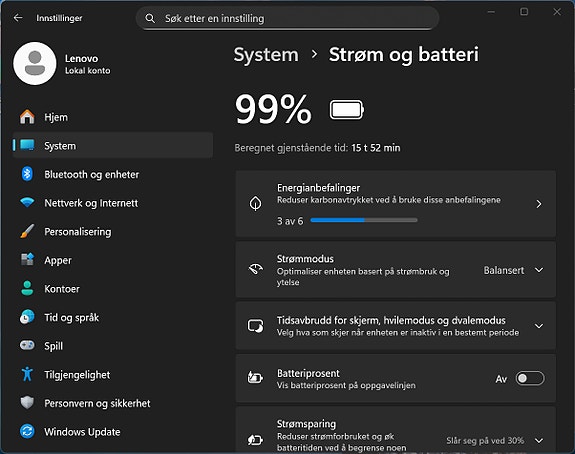Open Energianbefalinger with the right chevron

(x=539, y=204)
